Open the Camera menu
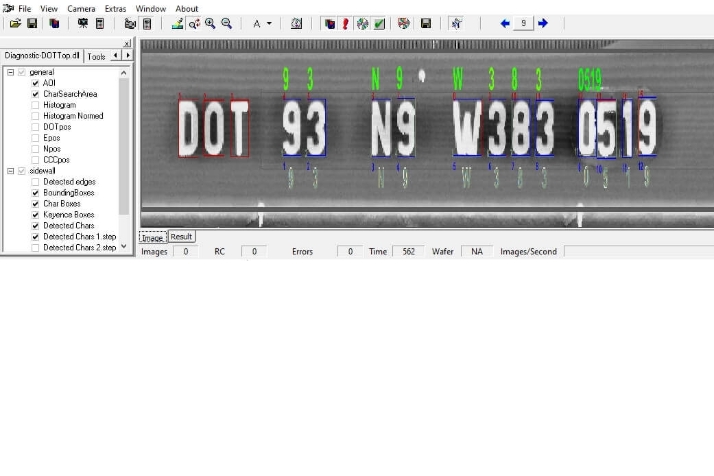The width and height of the screenshot is (714, 476). tap(81, 8)
